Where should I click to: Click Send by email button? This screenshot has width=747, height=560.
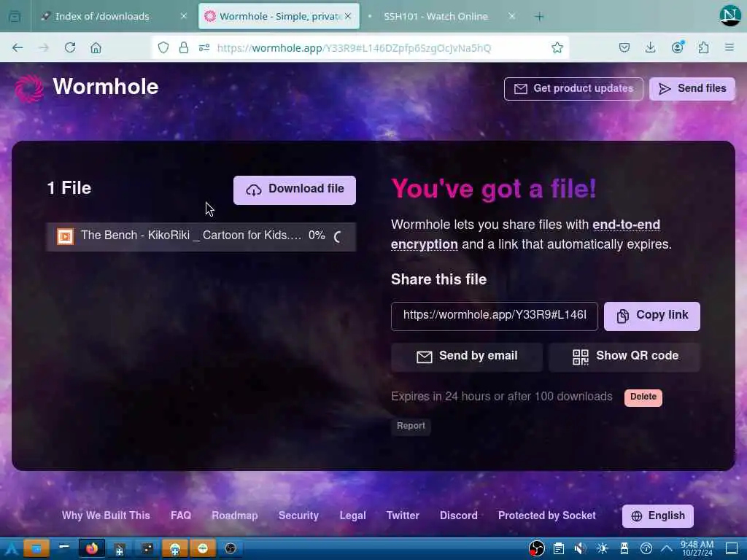[466, 356]
